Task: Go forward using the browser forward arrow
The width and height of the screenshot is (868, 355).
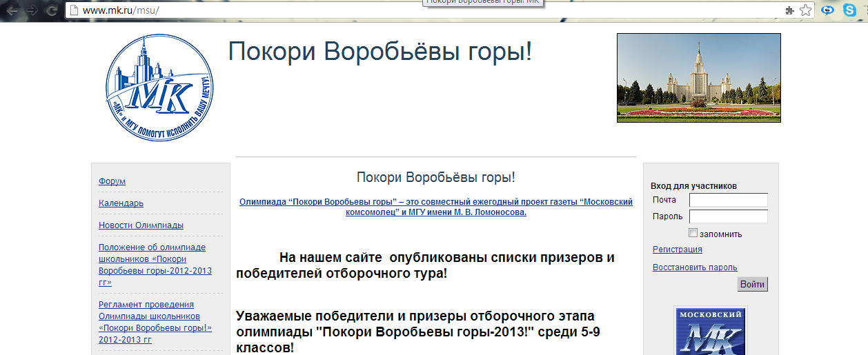Action: click(x=32, y=10)
